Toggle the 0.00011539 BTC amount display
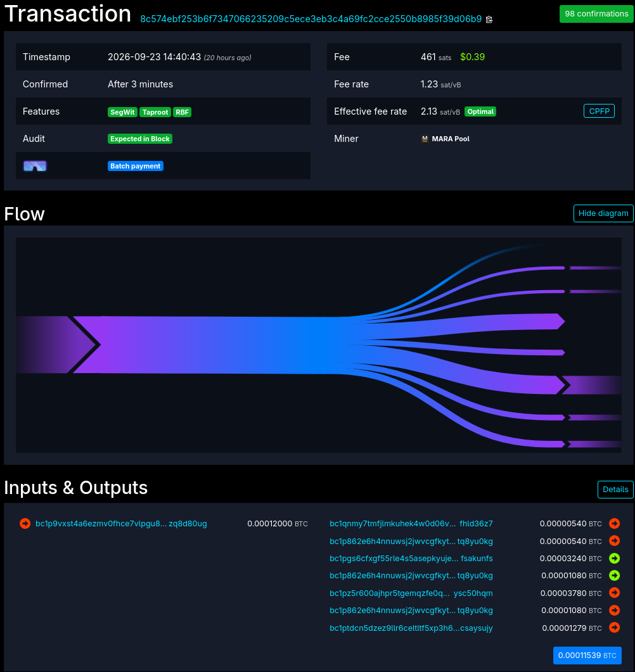The height and width of the screenshot is (672, 635). pos(587,656)
